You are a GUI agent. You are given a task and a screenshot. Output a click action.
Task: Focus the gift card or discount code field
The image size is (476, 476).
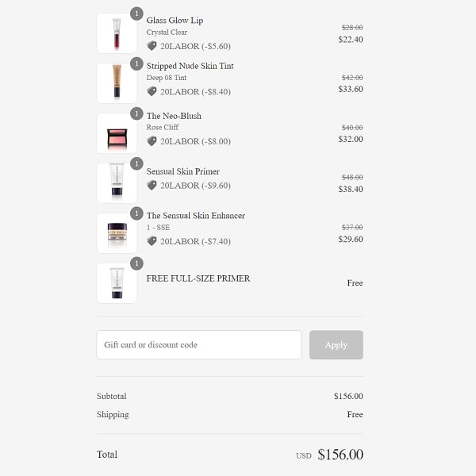(198, 345)
